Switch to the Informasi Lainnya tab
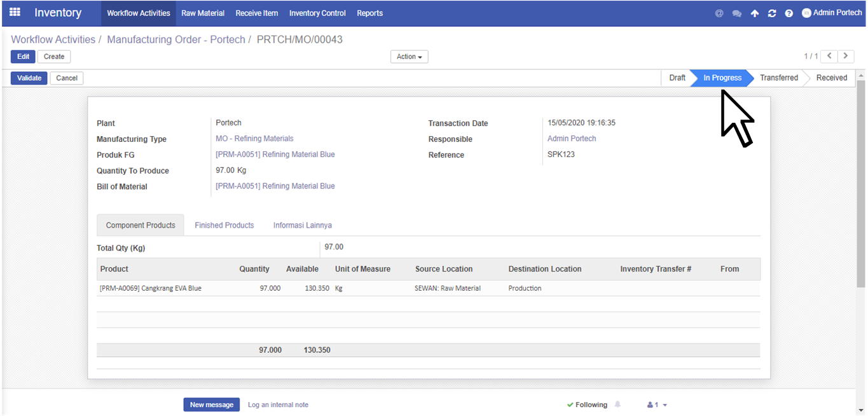The width and height of the screenshot is (868, 416). (x=302, y=225)
